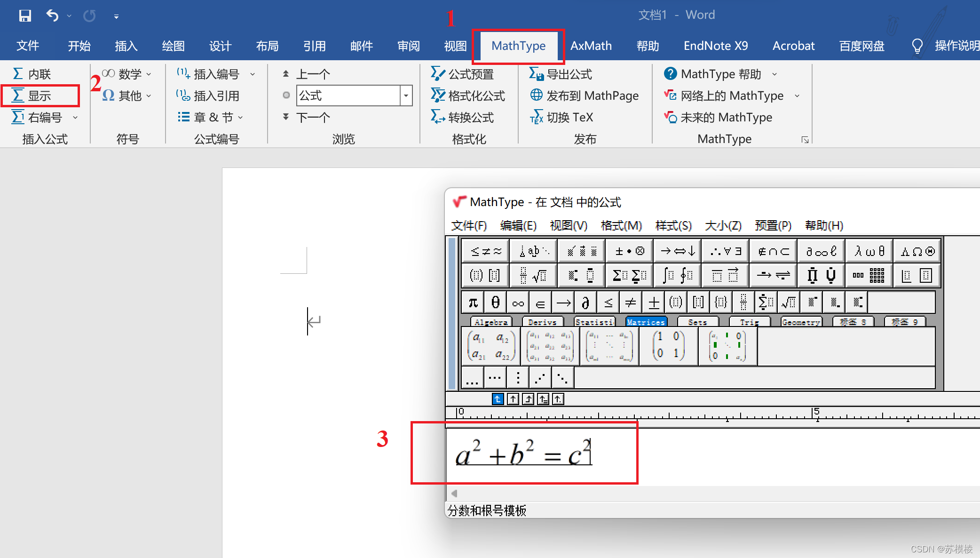This screenshot has height=558, width=980.
Task: Open MathType group dialog launcher
Action: pyautogui.click(x=805, y=140)
